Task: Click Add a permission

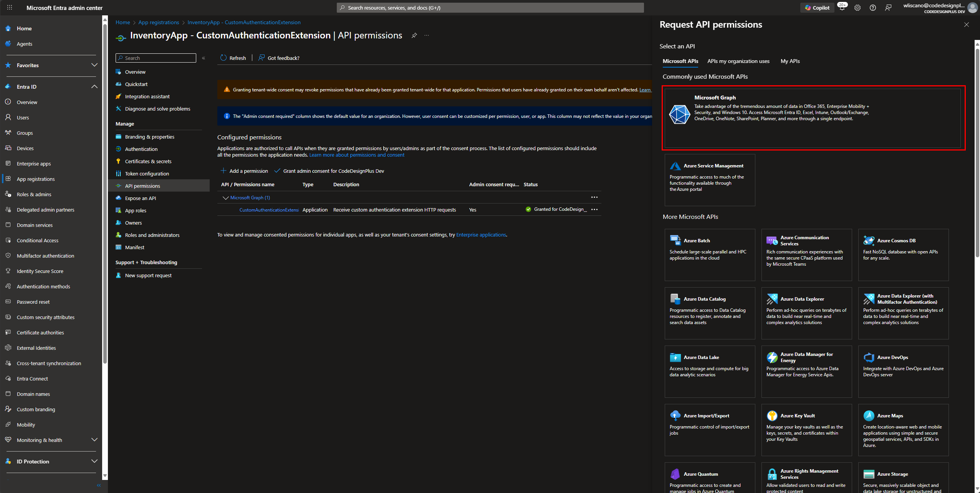Action: tap(244, 171)
